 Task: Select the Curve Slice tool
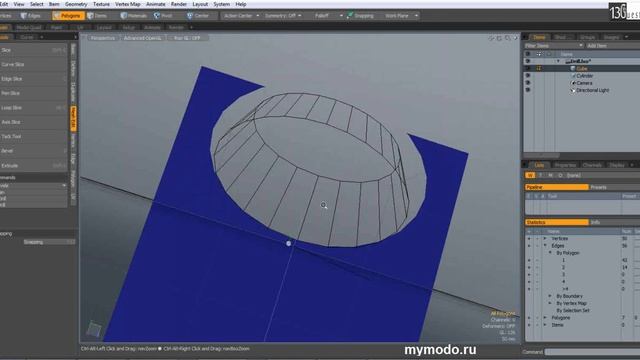pos(33,64)
